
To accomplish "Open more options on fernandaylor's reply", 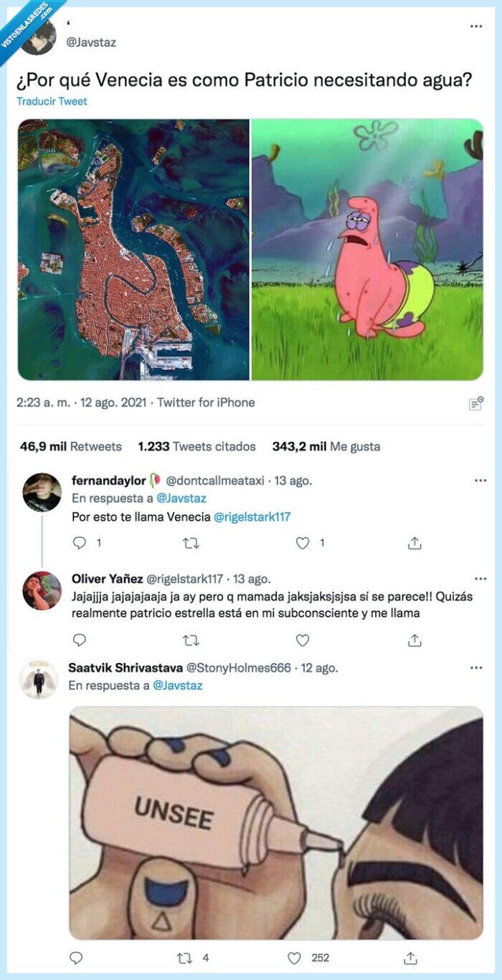I will click(x=480, y=481).
